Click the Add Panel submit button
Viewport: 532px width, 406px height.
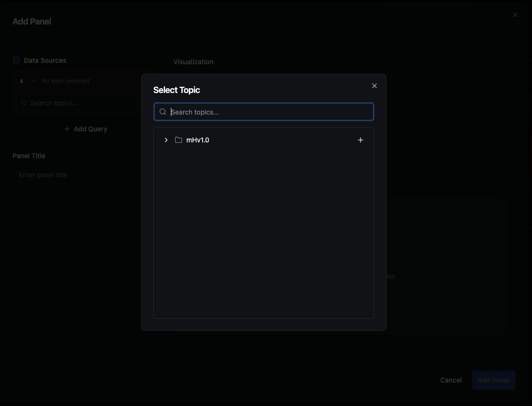pyautogui.click(x=493, y=380)
